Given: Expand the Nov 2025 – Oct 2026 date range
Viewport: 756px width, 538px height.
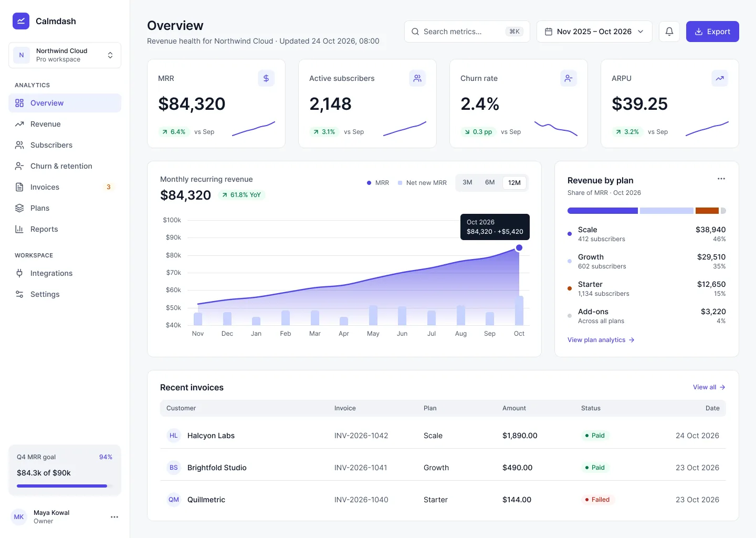Looking at the screenshot, I should pyautogui.click(x=594, y=32).
